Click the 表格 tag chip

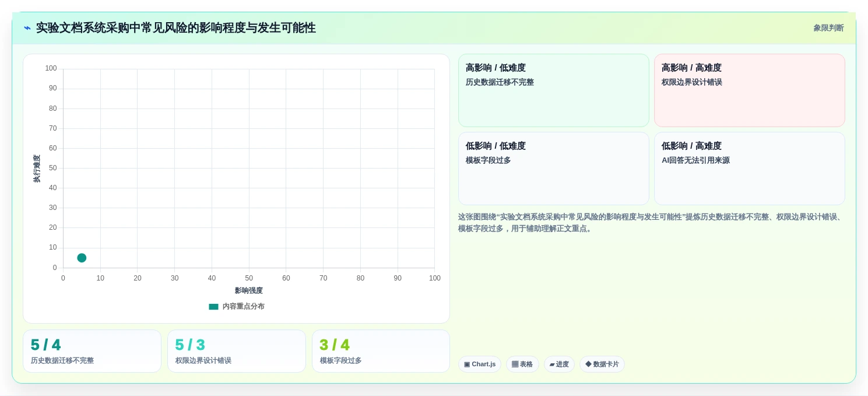[x=522, y=365]
